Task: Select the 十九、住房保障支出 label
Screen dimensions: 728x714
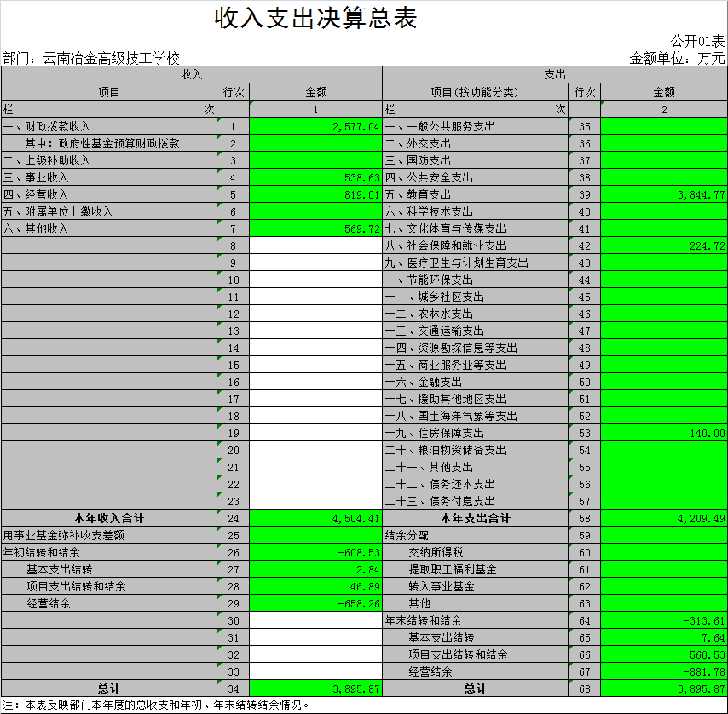Action: click(x=435, y=434)
